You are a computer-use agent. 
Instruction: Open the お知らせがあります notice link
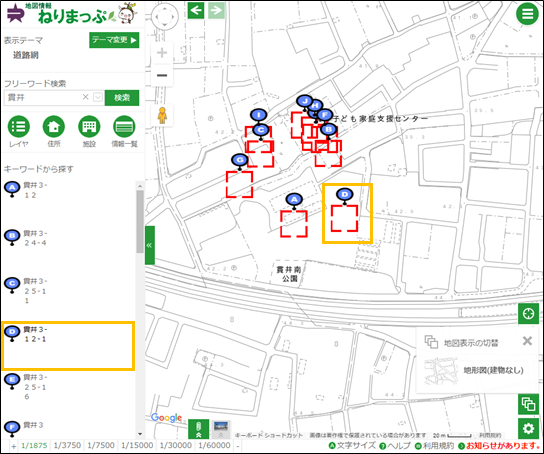click(x=499, y=445)
